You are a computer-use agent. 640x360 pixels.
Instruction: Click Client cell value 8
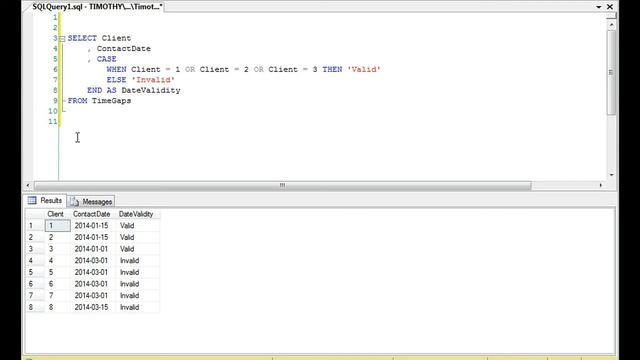58,307
